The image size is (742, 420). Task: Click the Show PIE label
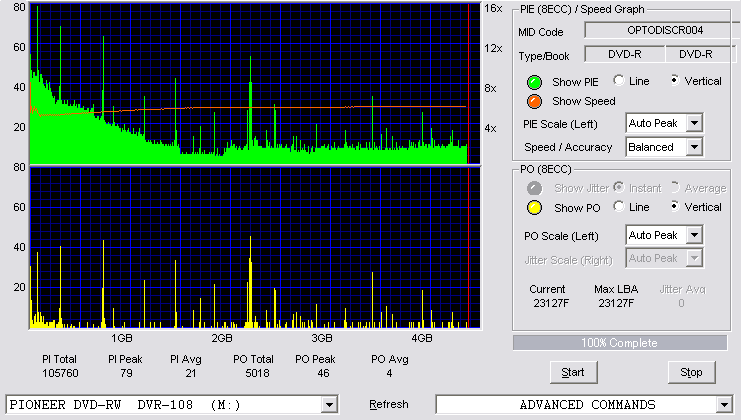(x=575, y=82)
